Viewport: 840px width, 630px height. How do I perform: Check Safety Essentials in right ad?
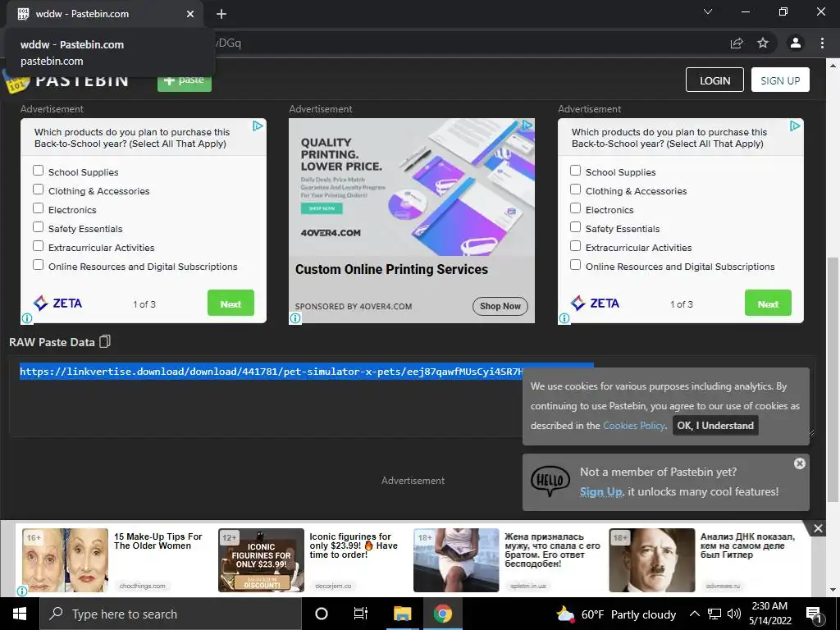575,226
